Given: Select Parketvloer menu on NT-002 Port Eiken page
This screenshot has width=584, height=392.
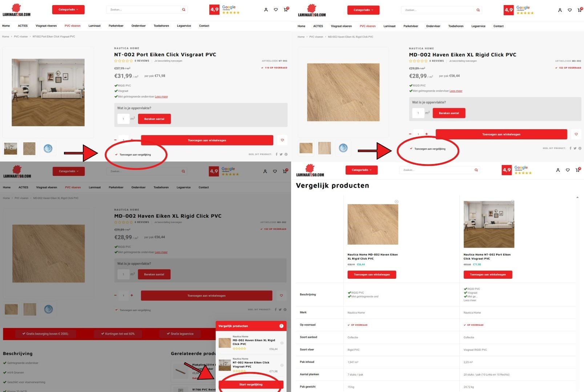Looking at the screenshot, I should point(116,26).
